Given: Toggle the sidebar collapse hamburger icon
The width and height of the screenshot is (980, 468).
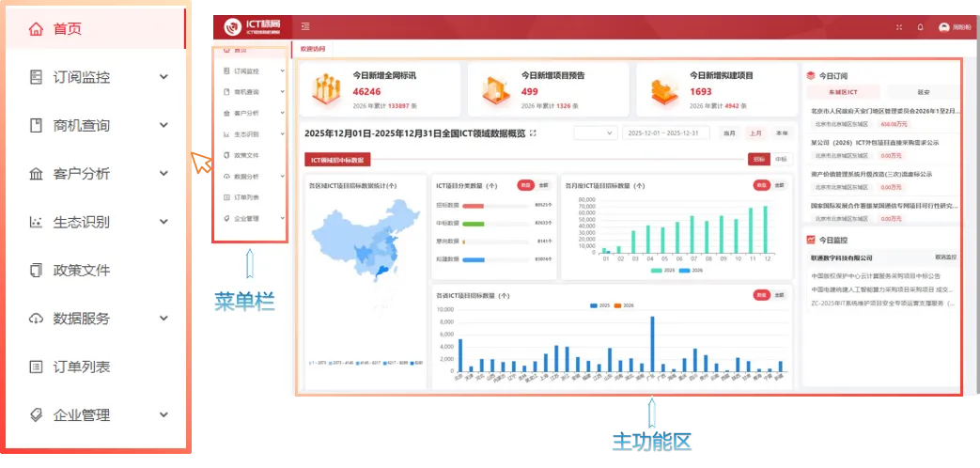Looking at the screenshot, I should [x=305, y=27].
